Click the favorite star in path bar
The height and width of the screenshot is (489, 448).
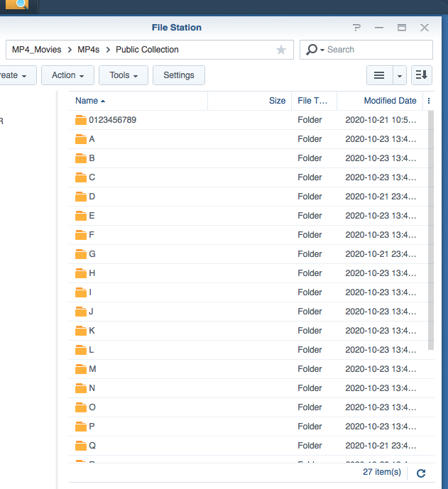[x=281, y=50]
